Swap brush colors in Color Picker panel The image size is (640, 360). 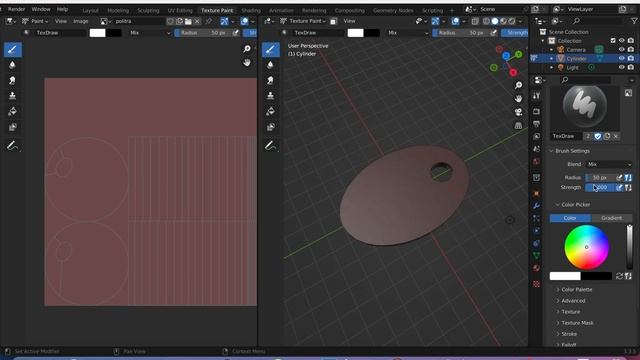click(619, 276)
